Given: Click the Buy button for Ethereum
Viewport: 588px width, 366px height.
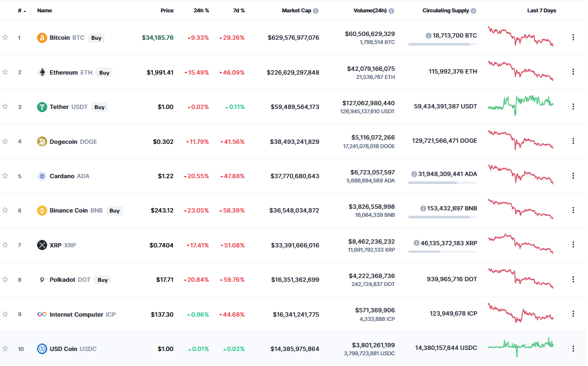Looking at the screenshot, I should (104, 73).
